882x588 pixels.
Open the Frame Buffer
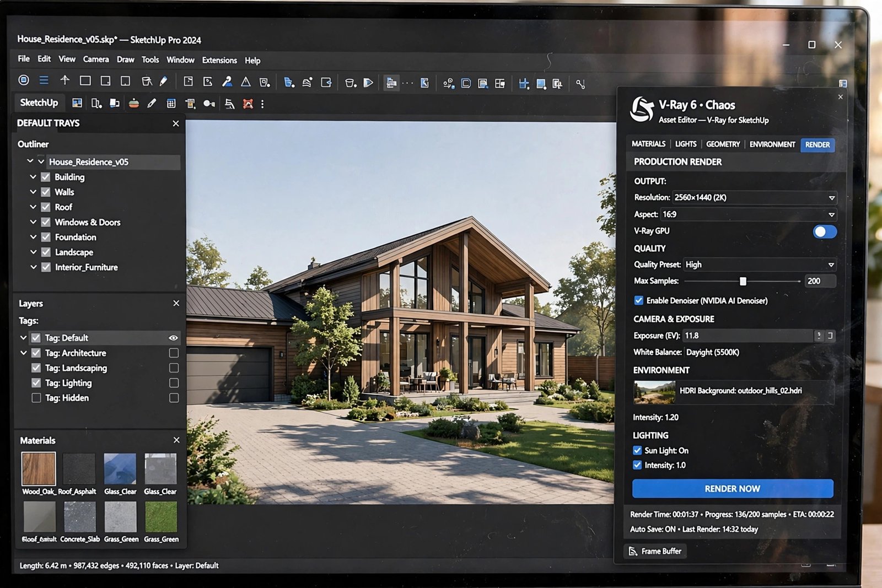coord(655,551)
